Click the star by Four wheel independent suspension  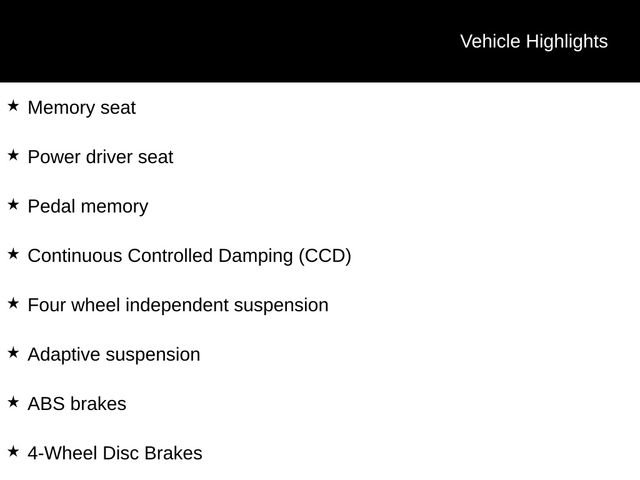coord(13,303)
